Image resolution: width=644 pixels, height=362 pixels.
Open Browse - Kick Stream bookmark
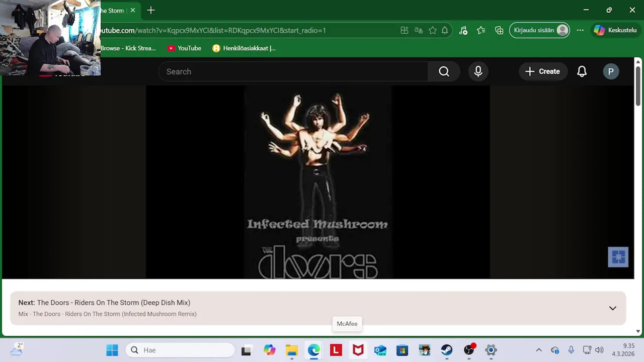tap(128, 48)
